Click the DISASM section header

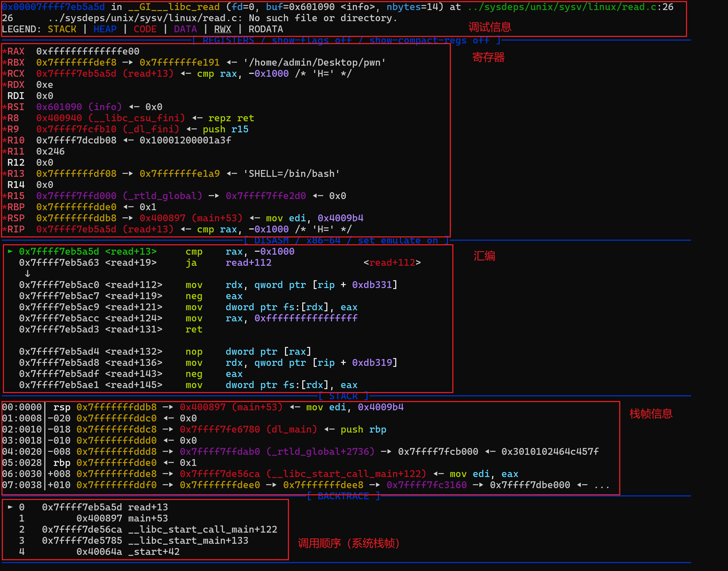click(271, 240)
